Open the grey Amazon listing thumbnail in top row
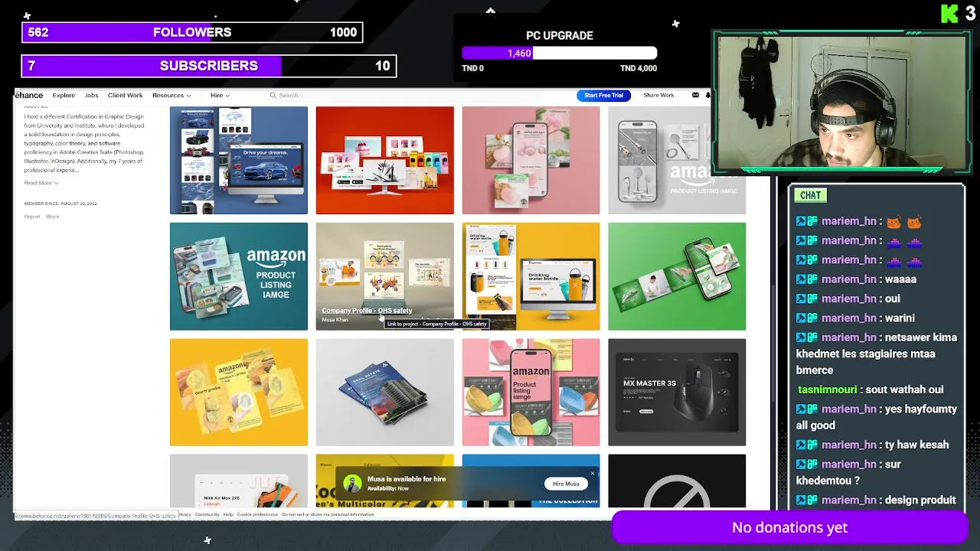 click(677, 160)
